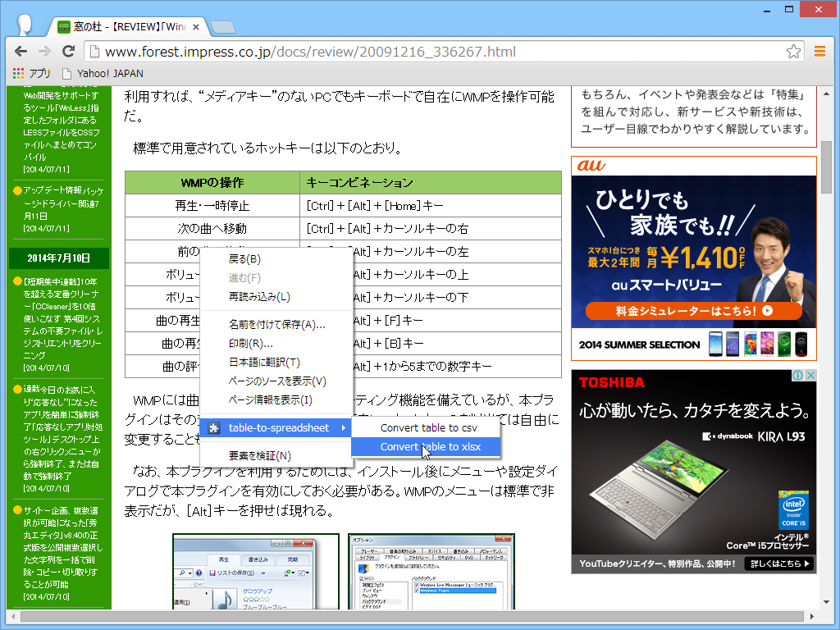Viewport: 840px width, 630px height.
Task: Open the Chrome hamburger menu icon
Action: (x=819, y=51)
